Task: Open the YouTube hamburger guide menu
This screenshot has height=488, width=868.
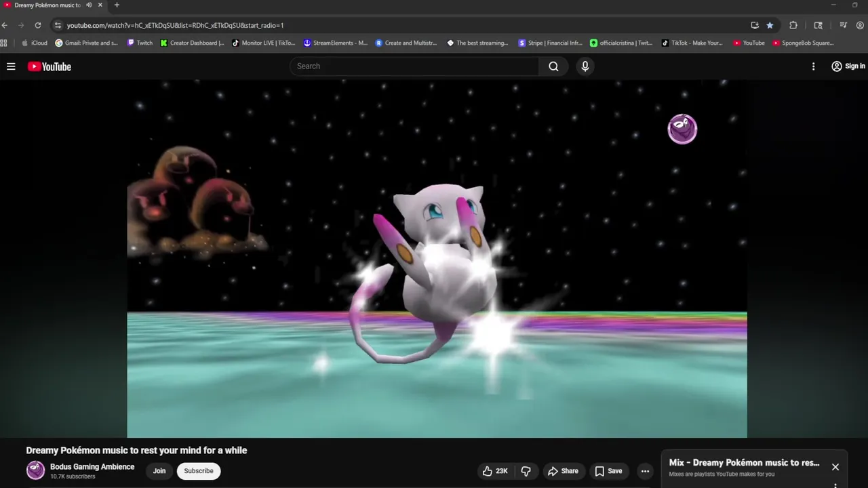Action: tap(11, 66)
